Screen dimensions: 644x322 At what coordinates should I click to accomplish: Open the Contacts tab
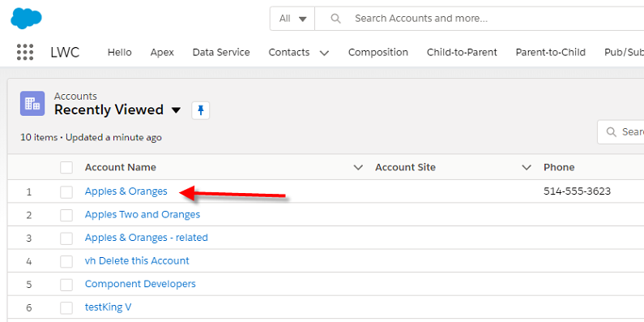point(289,53)
